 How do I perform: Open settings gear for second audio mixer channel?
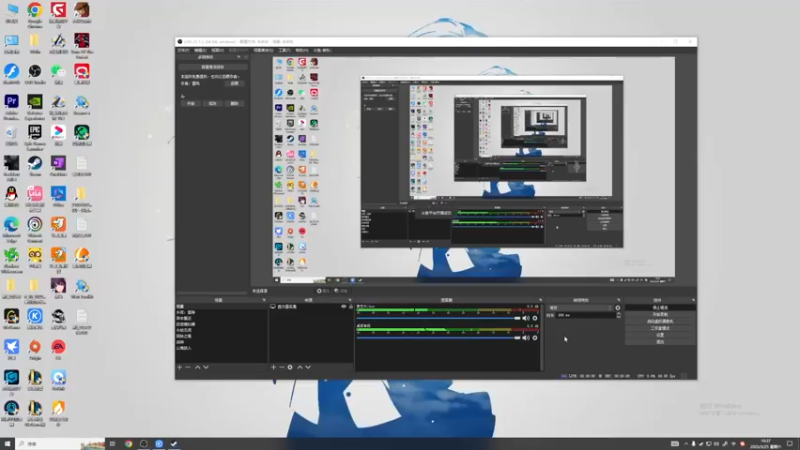pyautogui.click(x=535, y=338)
